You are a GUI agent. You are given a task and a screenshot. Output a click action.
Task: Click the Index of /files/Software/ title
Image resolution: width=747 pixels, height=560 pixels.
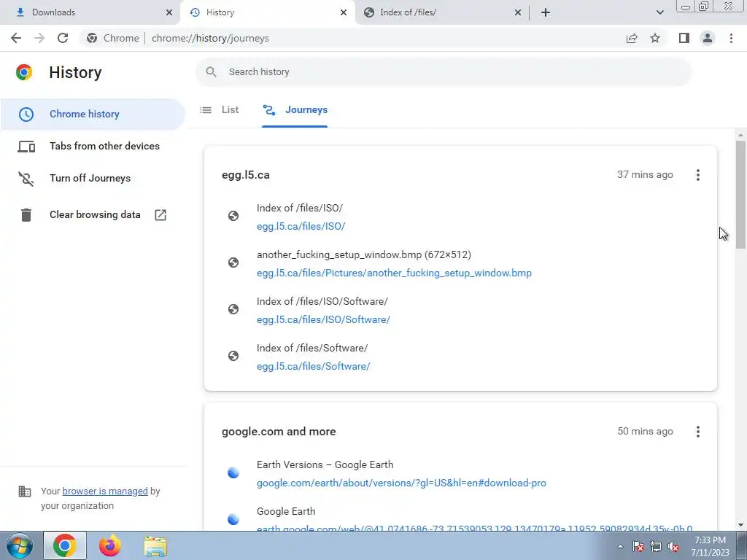[312, 348]
